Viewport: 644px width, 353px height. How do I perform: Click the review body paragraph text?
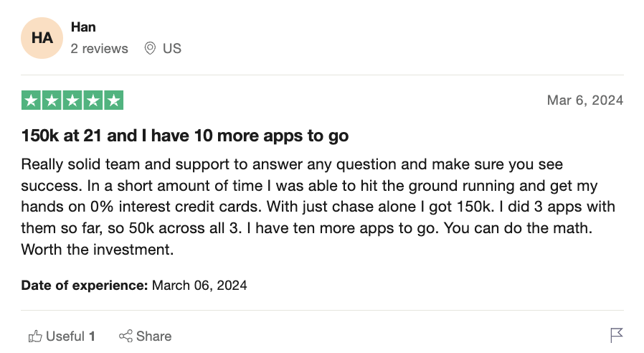coord(316,207)
